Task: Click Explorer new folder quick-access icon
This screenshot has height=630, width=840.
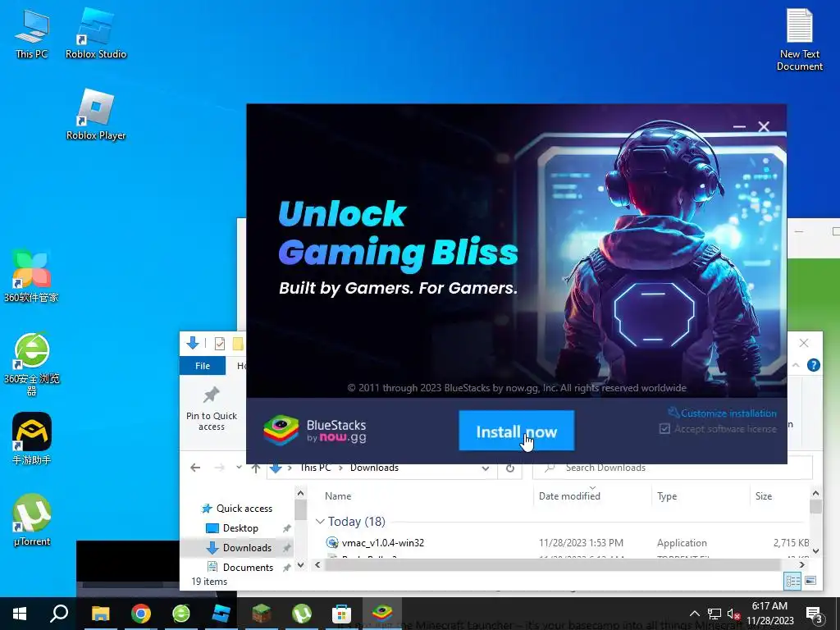Action: (x=239, y=344)
